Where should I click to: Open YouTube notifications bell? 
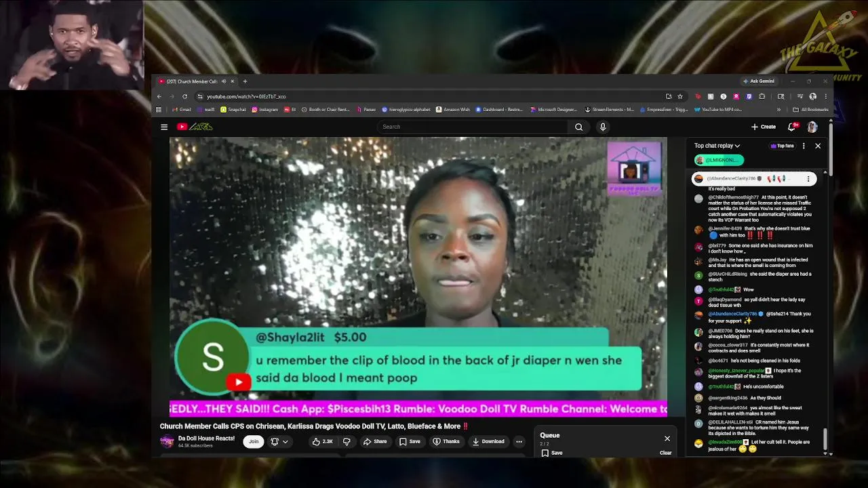792,127
